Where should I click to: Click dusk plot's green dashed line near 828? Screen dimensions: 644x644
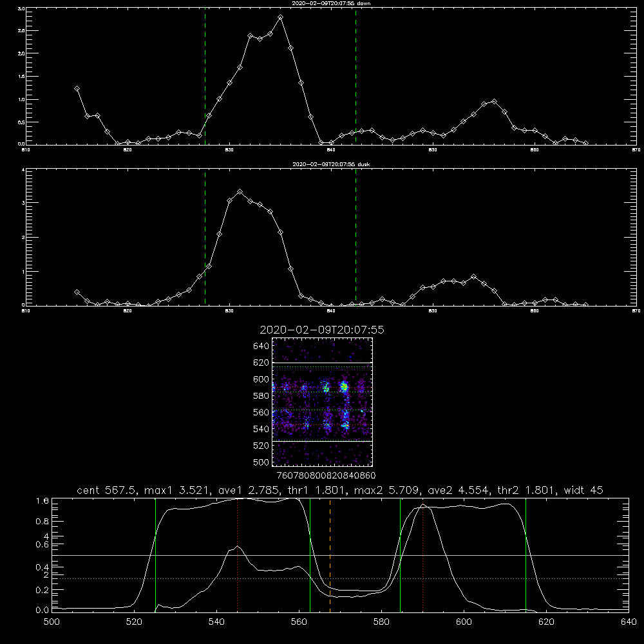click(x=205, y=238)
